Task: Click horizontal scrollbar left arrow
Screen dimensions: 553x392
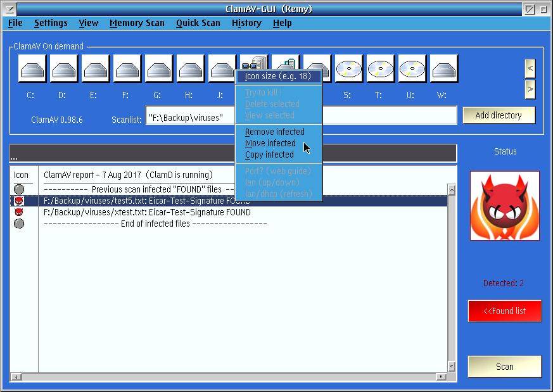Action: 16,377
